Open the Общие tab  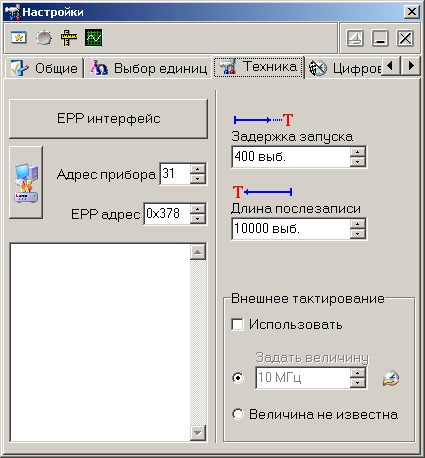click(x=44, y=68)
